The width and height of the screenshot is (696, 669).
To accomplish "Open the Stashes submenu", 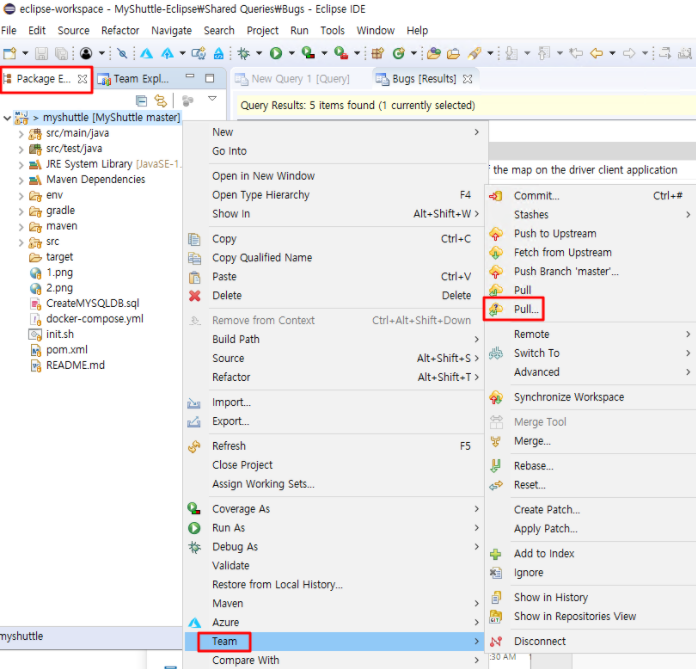I will [590, 214].
